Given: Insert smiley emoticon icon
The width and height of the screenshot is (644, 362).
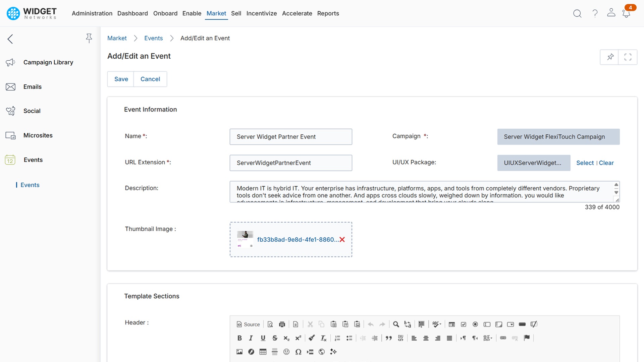Looking at the screenshot, I should [286, 352].
